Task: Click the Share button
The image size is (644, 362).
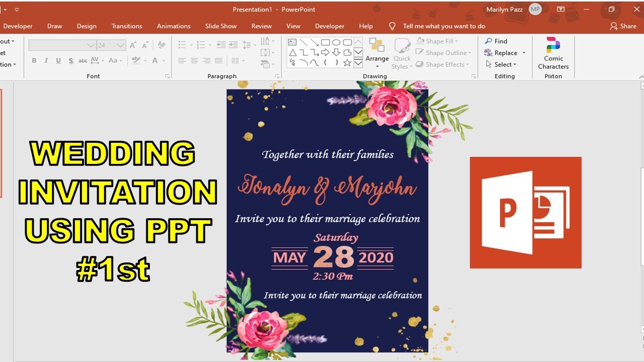Action: (x=623, y=26)
